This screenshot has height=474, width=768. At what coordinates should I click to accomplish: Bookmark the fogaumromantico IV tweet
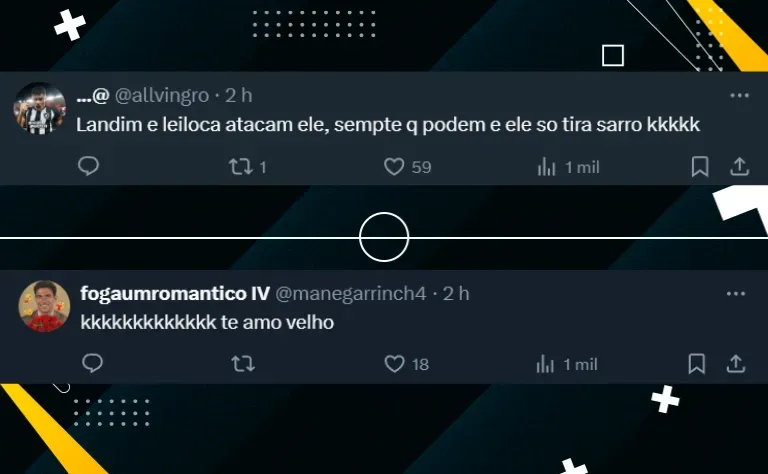coord(696,364)
